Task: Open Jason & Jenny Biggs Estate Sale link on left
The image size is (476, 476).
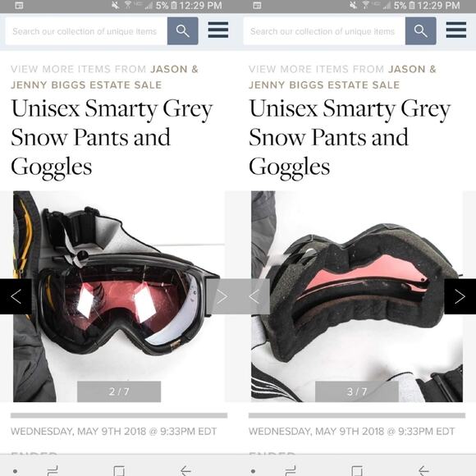Action: coord(104,77)
